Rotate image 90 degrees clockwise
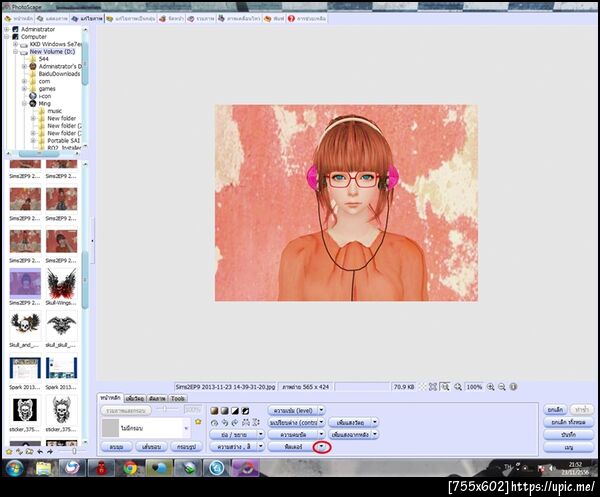Viewport: 600px width, 497px height. coord(235,422)
